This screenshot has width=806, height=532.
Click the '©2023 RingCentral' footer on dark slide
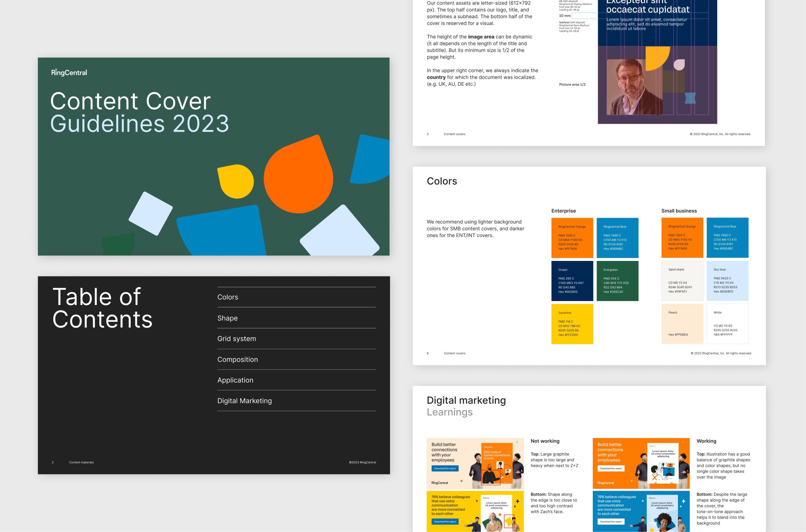coord(362,462)
